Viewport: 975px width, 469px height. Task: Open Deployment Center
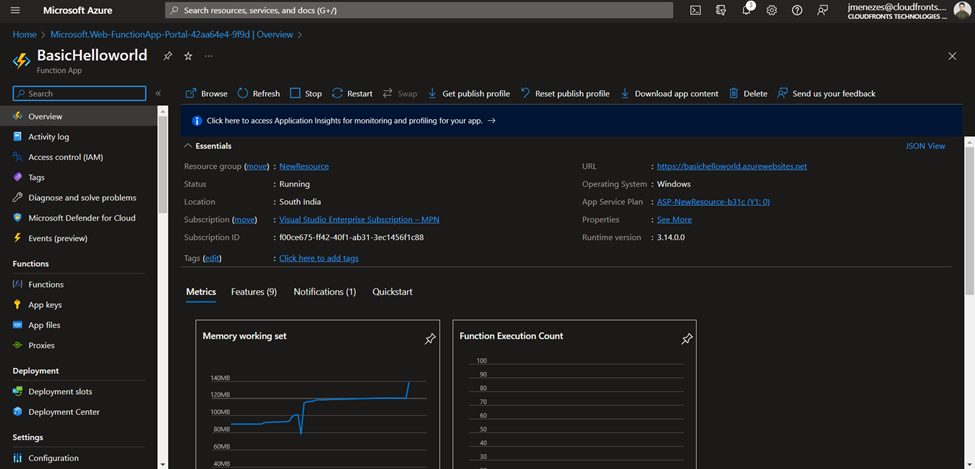coord(78,412)
